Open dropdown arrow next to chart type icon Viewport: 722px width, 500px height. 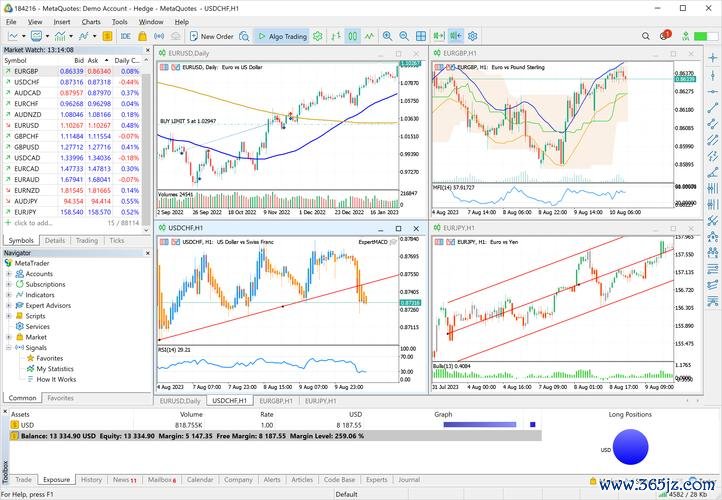coord(23,36)
